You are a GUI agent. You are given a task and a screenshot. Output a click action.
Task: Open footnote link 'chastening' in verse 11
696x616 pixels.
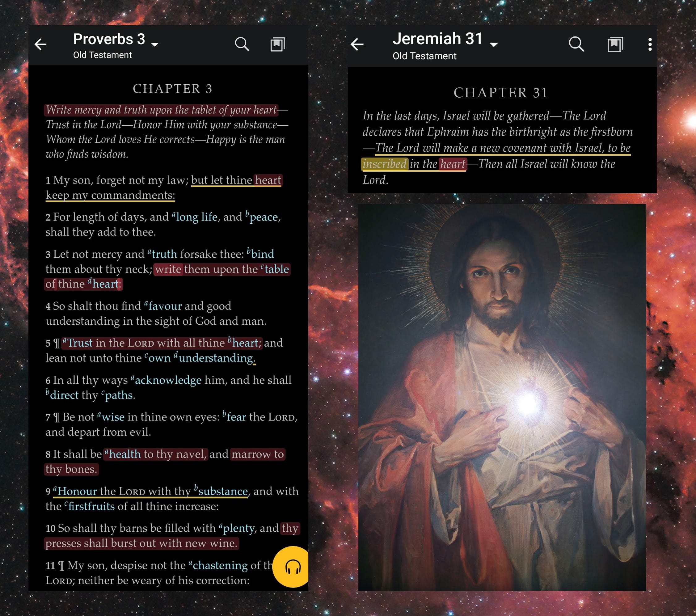point(218,566)
